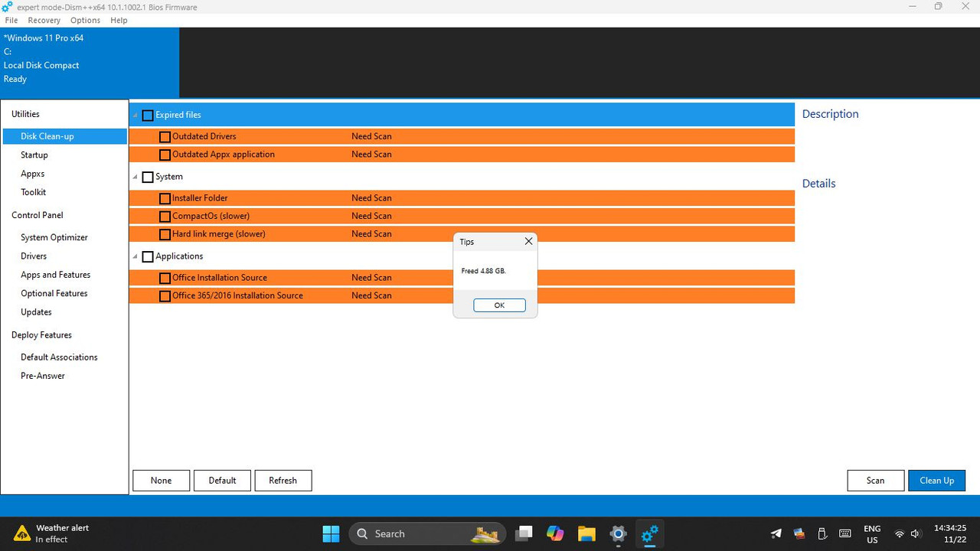Click the safely remove USB tray icon
Screen dimensions: 980x551
click(822, 533)
